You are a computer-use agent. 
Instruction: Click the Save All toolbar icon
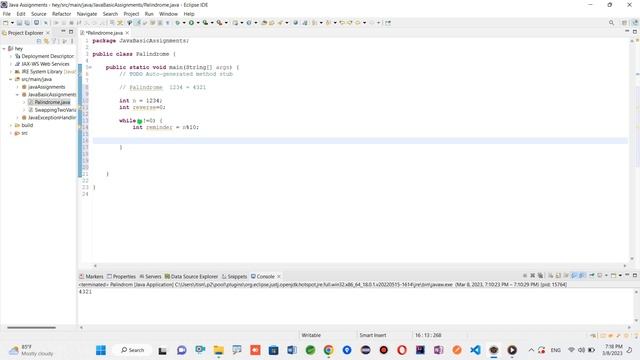[27, 23]
